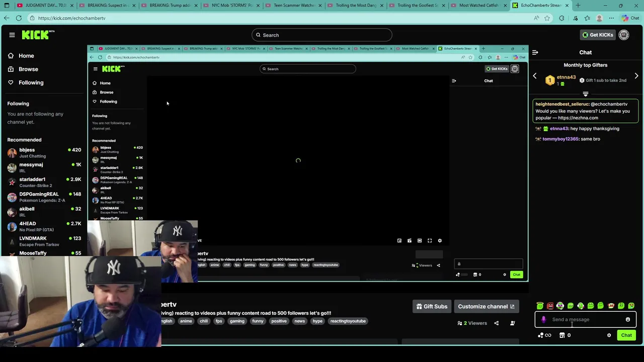Click username tommyboy12365 in chat
644x362 pixels.
pyautogui.click(x=560, y=139)
